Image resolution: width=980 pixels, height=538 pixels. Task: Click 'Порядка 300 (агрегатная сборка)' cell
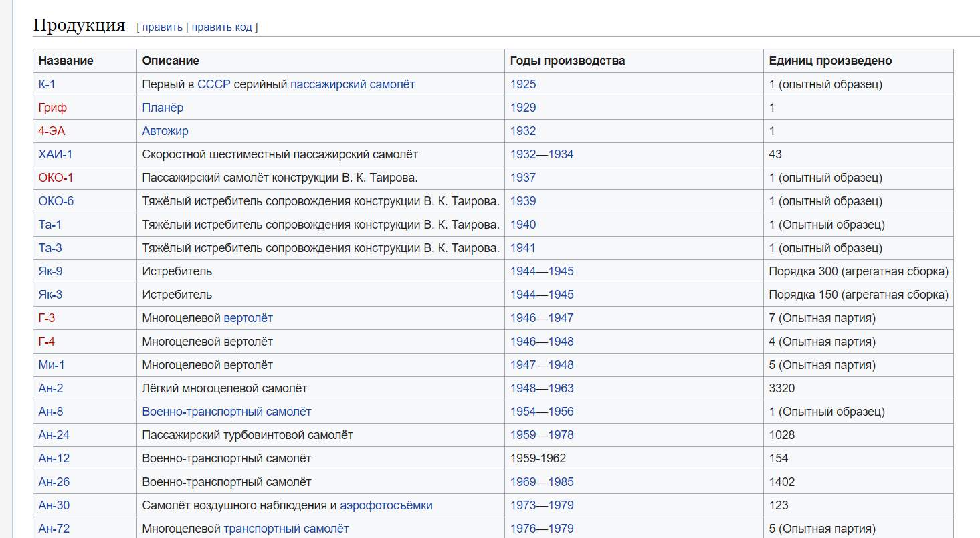(859, 271)
